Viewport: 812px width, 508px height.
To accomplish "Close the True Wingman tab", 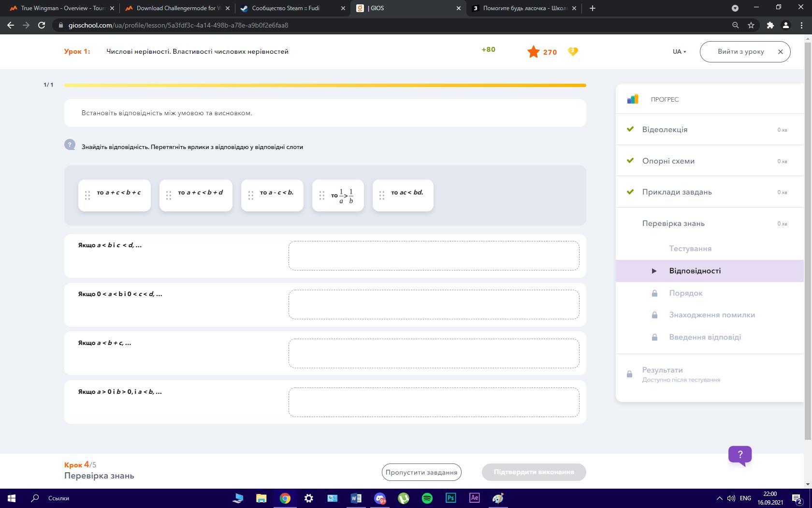I will click(x=112, y=8).
